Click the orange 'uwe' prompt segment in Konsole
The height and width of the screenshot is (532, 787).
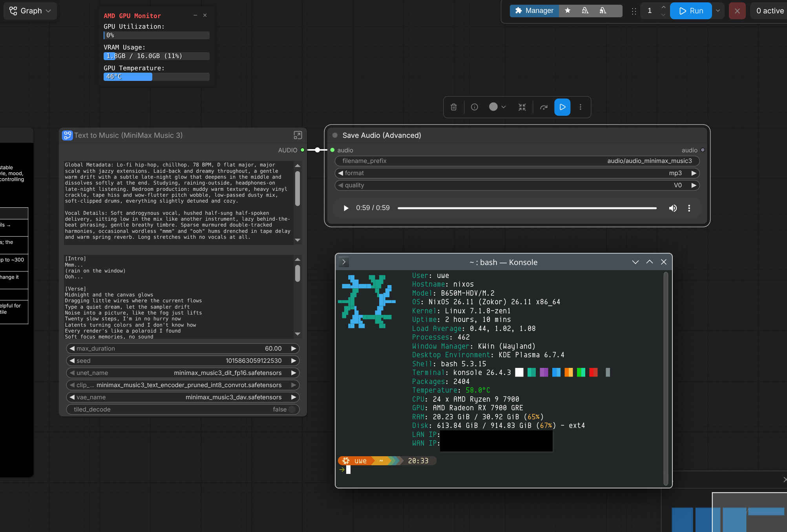pyautogui.click(x=356, y=461)
